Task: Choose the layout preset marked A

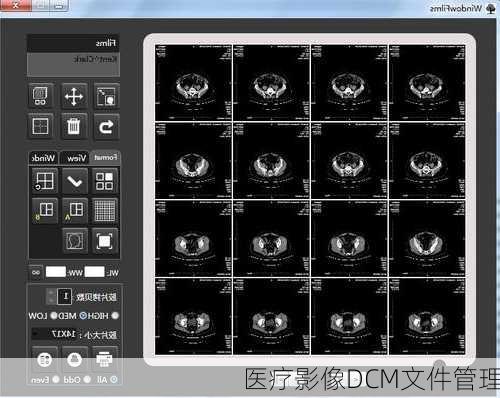Action: [x=75, y=211]
